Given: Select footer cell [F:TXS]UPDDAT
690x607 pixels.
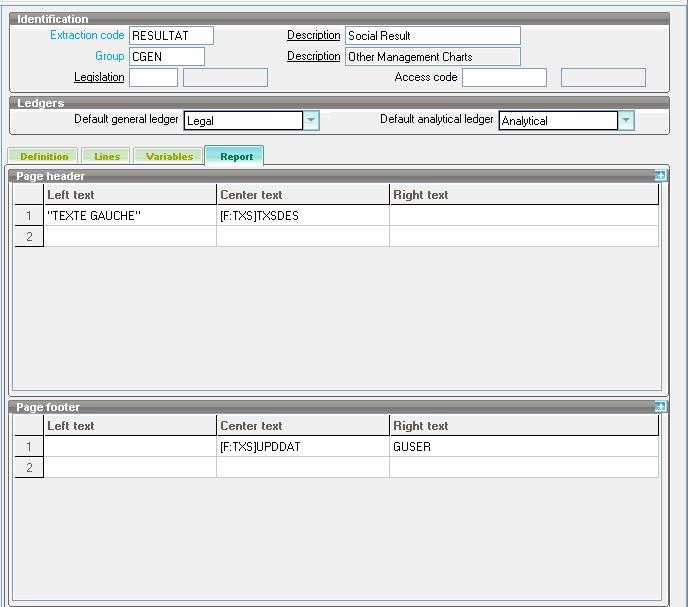Looking at the screenshot, I should 302,447.
